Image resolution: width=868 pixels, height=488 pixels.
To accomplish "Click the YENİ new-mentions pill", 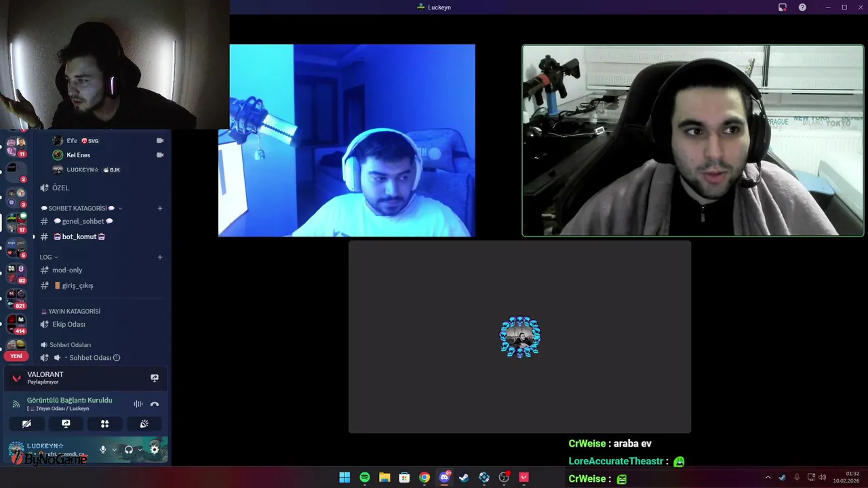I will tap(16, 356).
